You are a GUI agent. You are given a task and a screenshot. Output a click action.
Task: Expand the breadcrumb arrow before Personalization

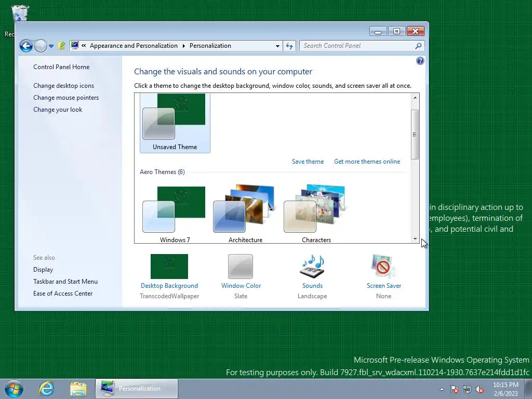[x=183, y=46]
